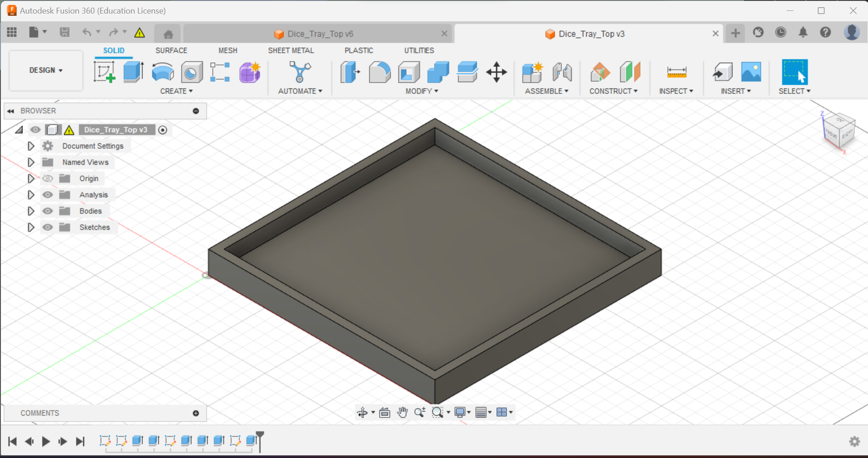Open the CONSTRUCT dropdown menu
Screen dimensions: 868x458
(614, 91)
